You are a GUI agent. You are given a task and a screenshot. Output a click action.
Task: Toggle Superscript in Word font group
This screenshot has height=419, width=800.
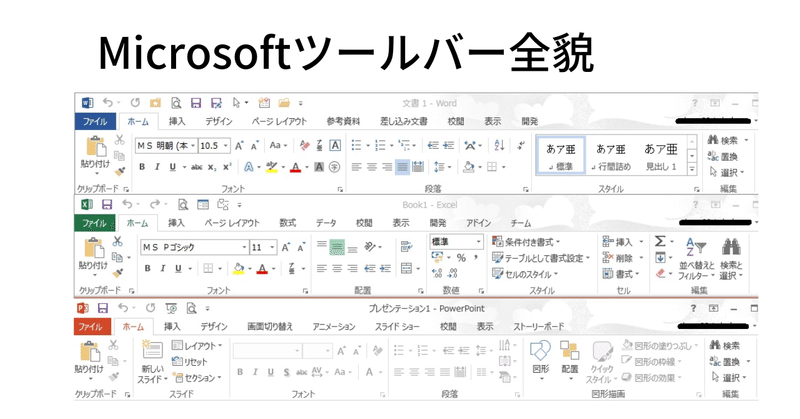pyautogui.click(x=227, y=167)
